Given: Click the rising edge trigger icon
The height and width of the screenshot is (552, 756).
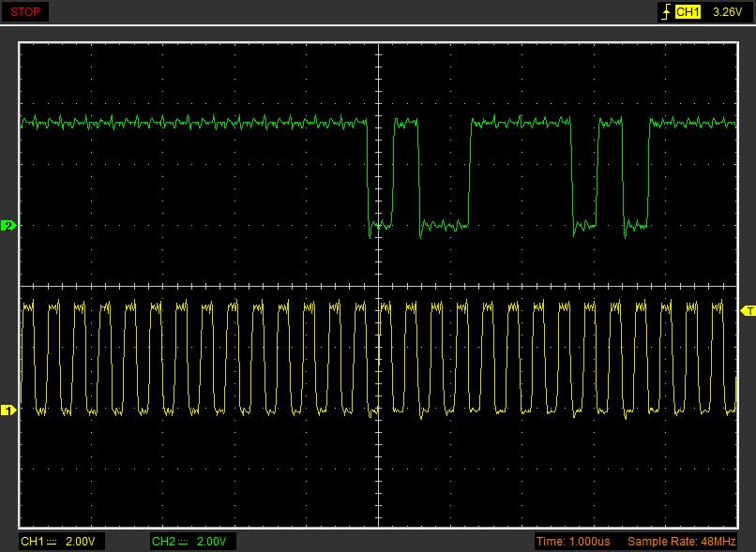Looking at the screenshot, I should pyautogui.click(x=666, y=12).
